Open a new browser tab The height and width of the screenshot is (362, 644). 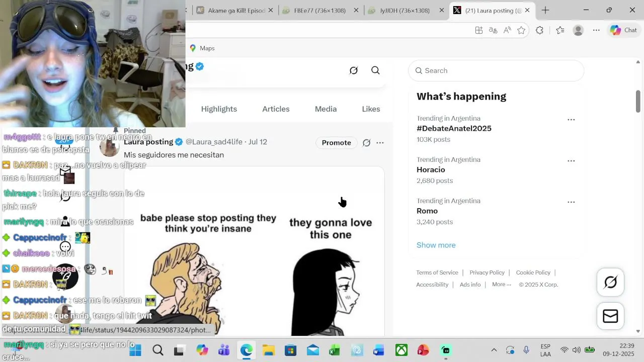tap(545, 10)
